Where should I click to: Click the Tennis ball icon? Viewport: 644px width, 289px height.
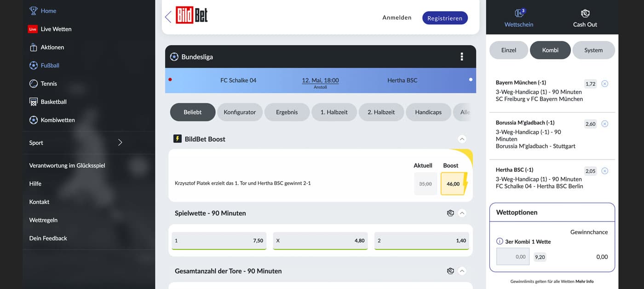(x=33, y=84)
